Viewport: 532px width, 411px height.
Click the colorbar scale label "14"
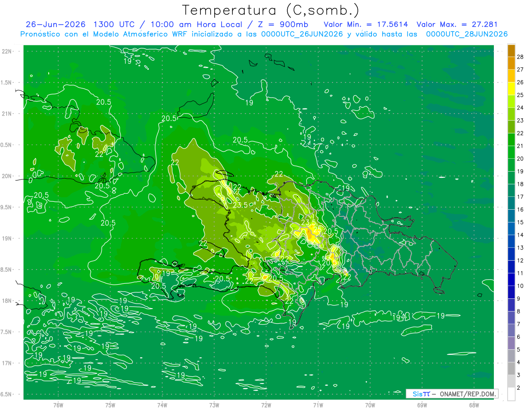[520, 235]
